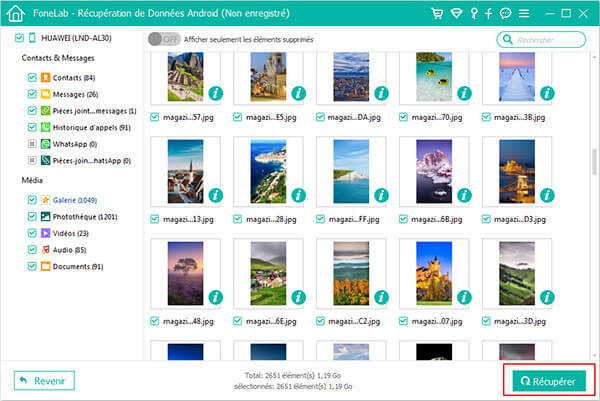Select the Machu Picchu thumbnail magazi...57.jpg
This screenshot has height=401, width=600.
(x=186, y=77)
